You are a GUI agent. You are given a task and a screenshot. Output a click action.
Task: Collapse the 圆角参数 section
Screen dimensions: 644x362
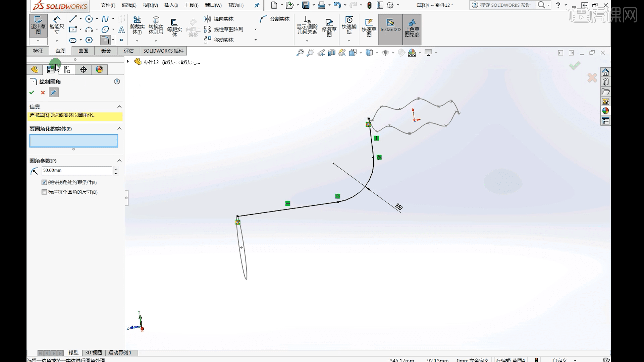[x=119, y=161]
